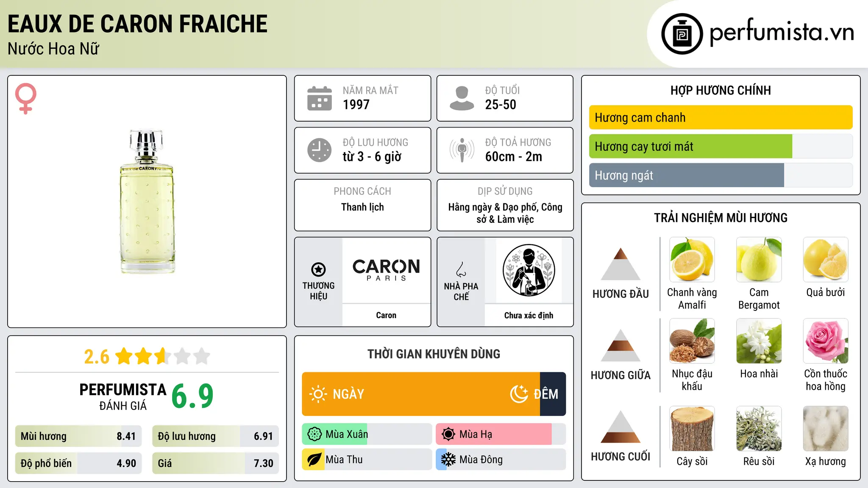Click the 2.6 star rating number
The height and width of the screenshot is (488, 868).
coord(97,357)
